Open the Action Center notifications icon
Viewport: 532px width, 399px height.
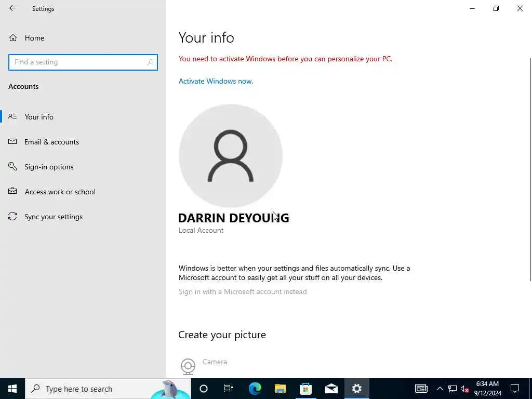515,389
